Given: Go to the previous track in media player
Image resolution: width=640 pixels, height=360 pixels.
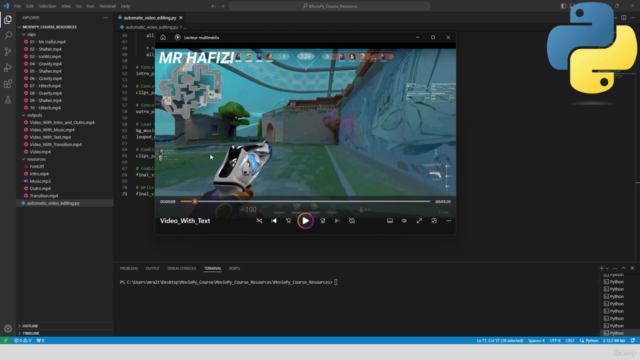Looking at the screenshot, I should (x=274, y=221).
